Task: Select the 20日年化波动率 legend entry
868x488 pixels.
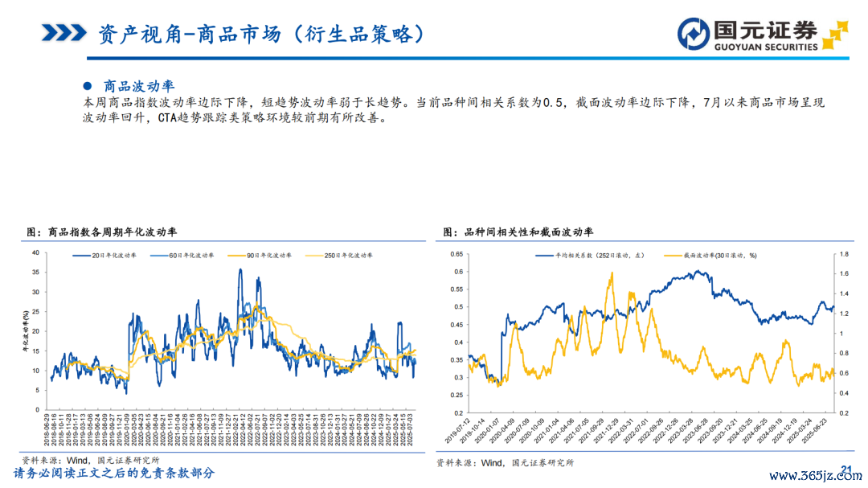Action: (117, 255)
